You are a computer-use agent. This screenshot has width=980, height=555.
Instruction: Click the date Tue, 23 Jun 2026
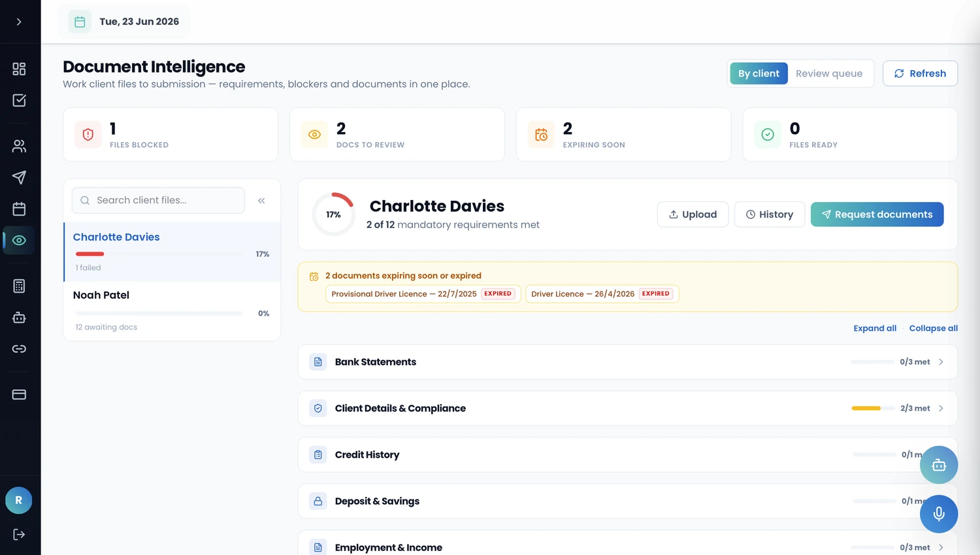(x=139, y=22)
